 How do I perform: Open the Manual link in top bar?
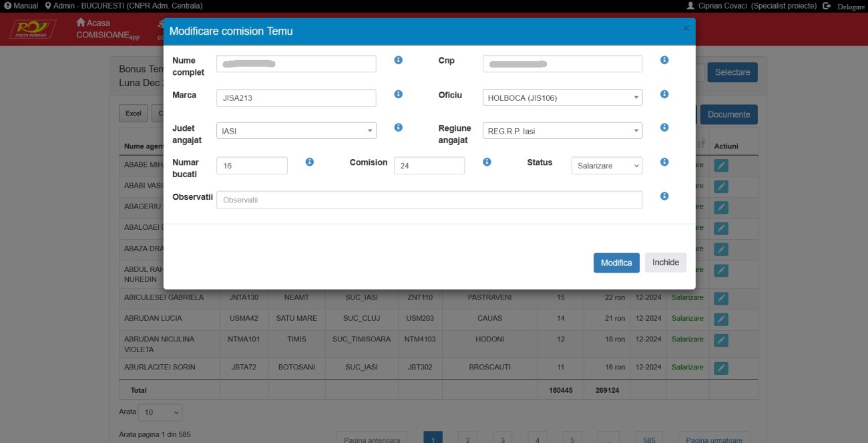pos(21,5)
